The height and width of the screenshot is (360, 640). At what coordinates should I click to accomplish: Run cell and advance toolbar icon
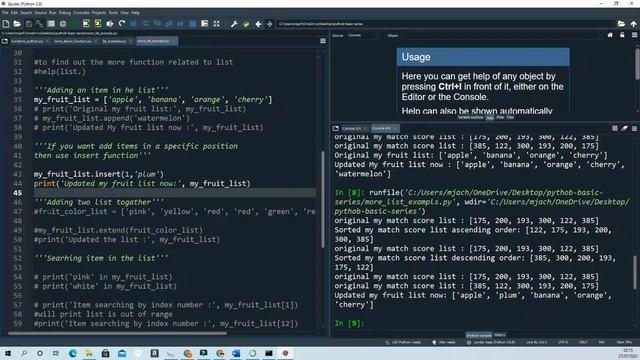[98, 24]
